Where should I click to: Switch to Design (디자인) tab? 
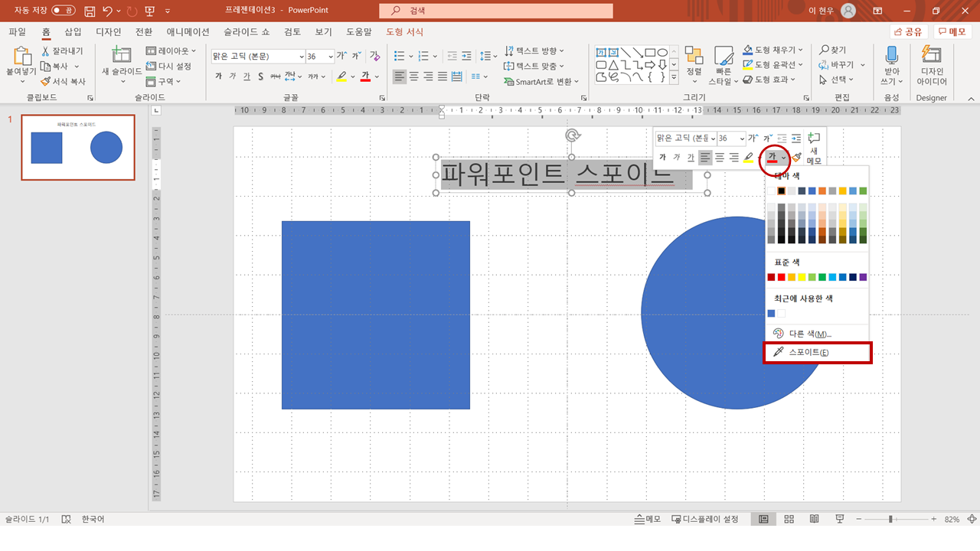click(x=109, y=32)
